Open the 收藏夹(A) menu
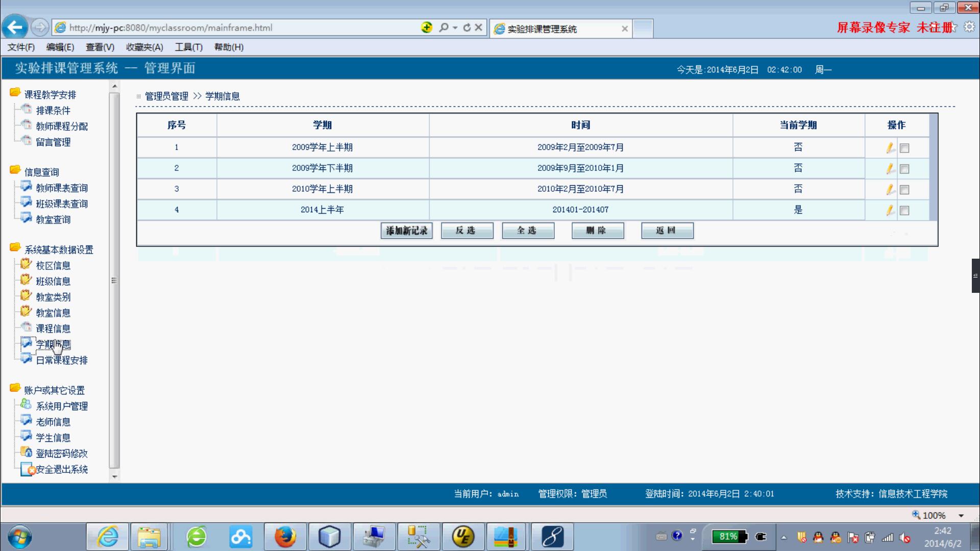 144,47
